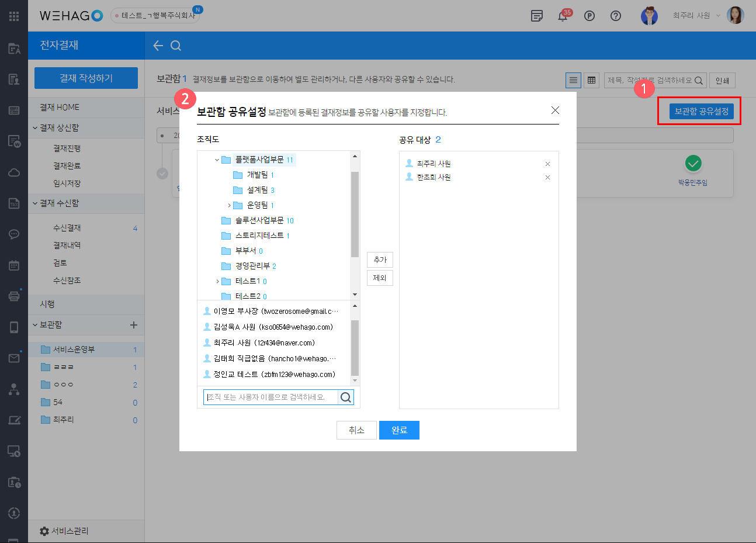The image size is (756, 543).
Task: Collapse the 플랫폼사업부문 folder
Action: pyautogui.click(x=217, y=160)
